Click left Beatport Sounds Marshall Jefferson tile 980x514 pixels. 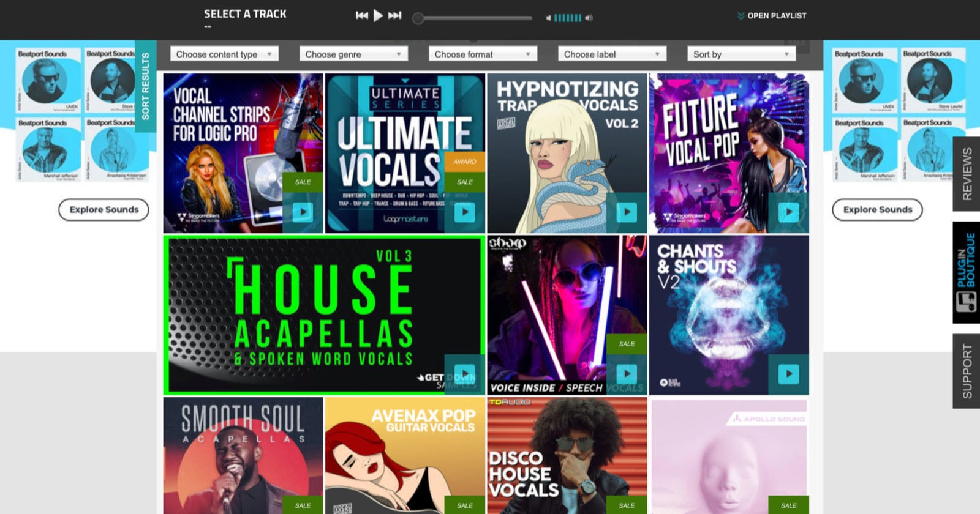[x=48, y=149]
